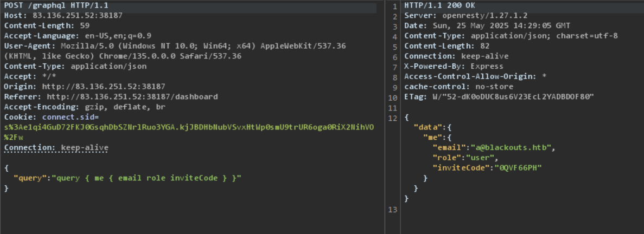This screenshot has height=234, width=644.
Task: Click the X-Powered-By Express header
Action: 454,66
